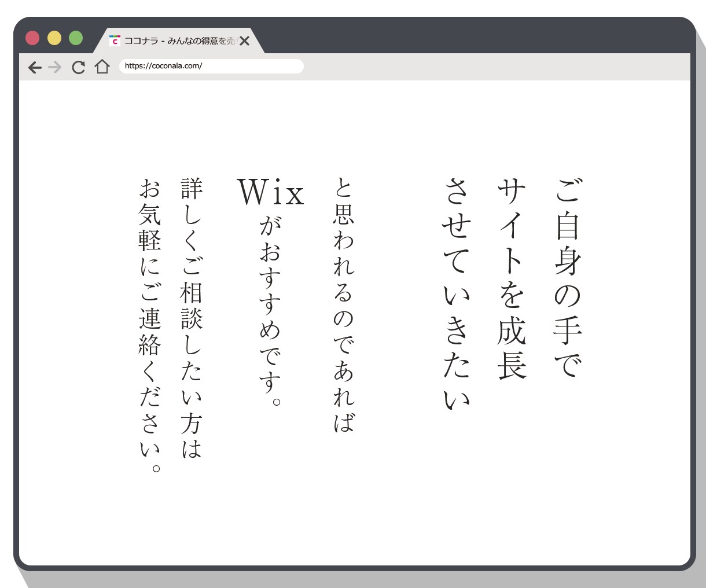Click the coconala.com address bar

pos(211,66)
